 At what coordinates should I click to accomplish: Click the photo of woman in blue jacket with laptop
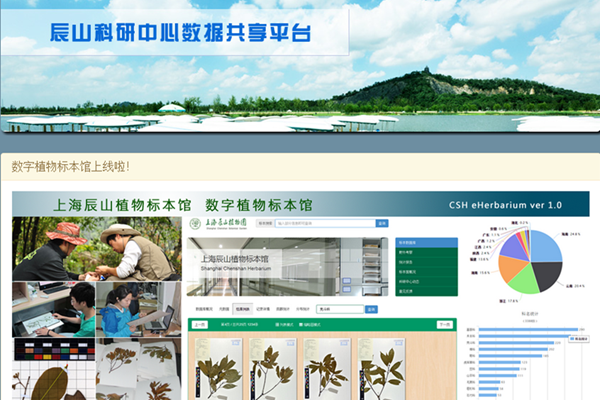point(139,310)
